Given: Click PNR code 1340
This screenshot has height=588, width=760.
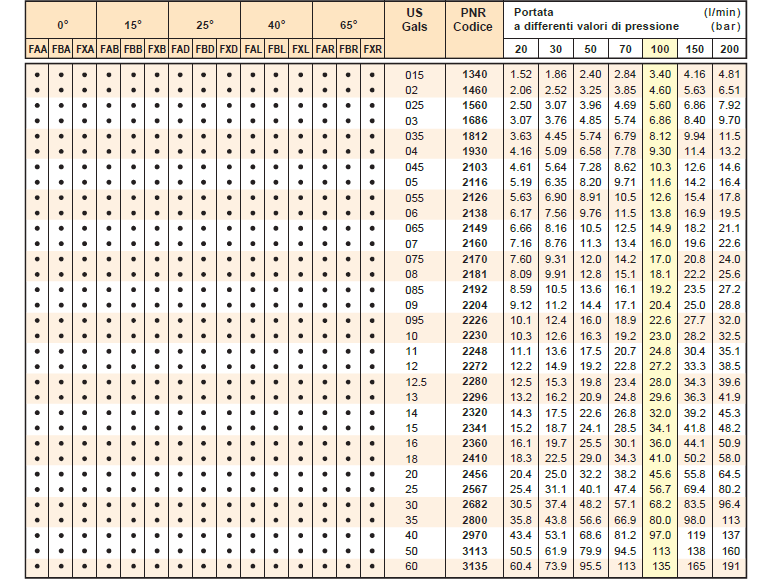Looking at the screenshot, I should point(474,74).
